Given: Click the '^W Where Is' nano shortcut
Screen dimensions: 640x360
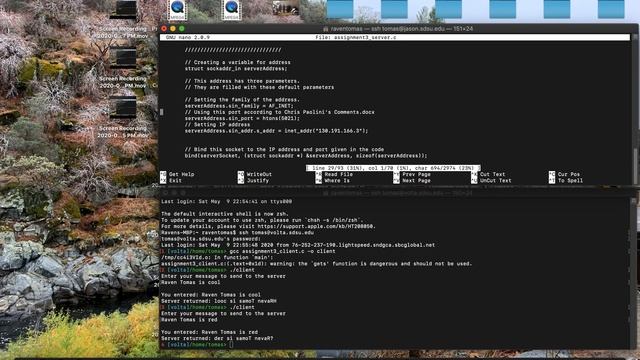Looking at the screenshot, I should pos(333,180).
